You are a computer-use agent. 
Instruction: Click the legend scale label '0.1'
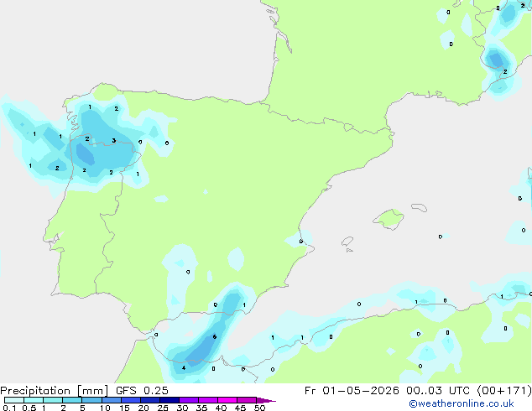point(9,408)
